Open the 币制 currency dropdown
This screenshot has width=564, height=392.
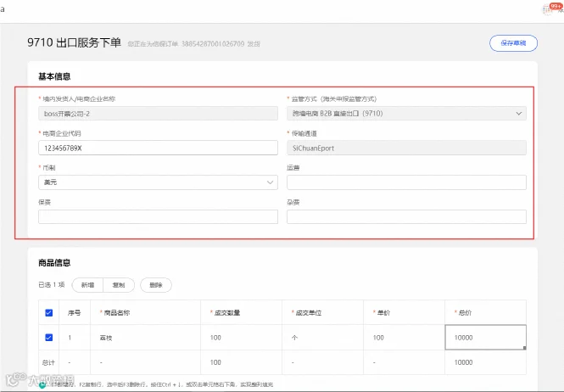(158, 182)
